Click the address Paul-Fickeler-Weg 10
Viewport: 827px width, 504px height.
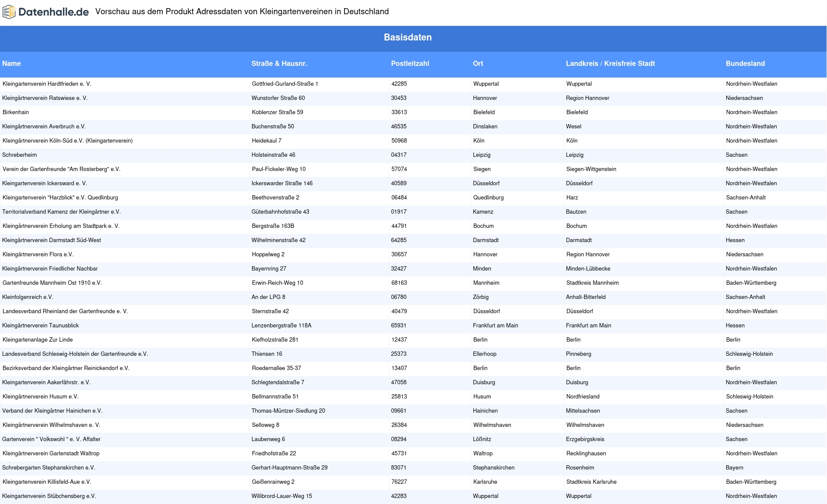coord(279,169)
